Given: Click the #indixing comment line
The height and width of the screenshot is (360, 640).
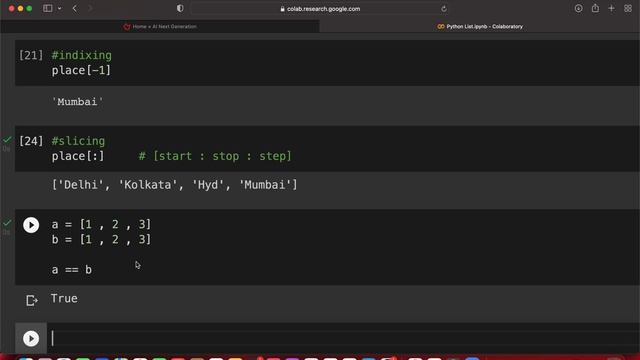Looking at the screenshot, I should 82,55.
